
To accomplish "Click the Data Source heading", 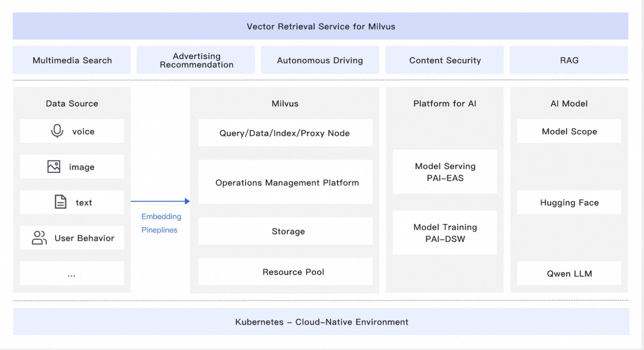I will (72, 103).
